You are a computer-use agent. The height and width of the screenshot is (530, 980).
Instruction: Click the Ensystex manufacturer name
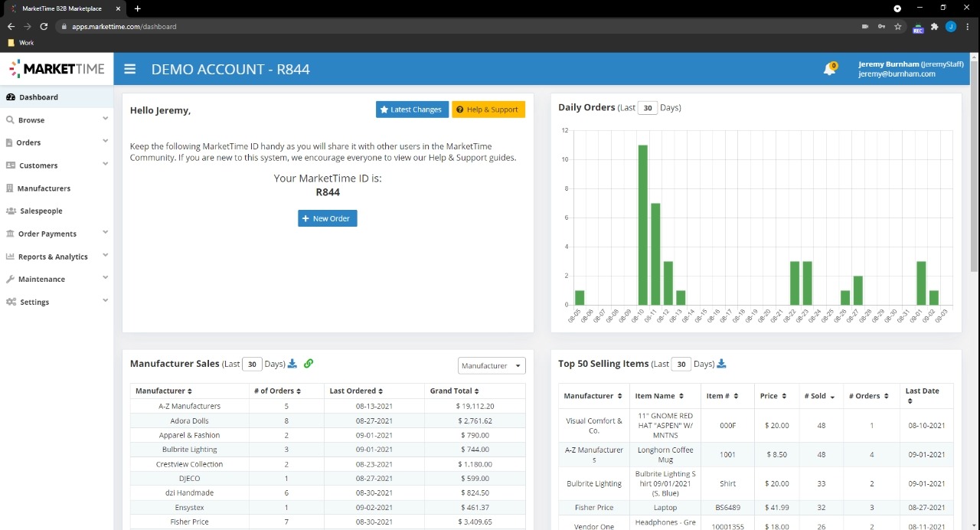(x=189, y=507)
